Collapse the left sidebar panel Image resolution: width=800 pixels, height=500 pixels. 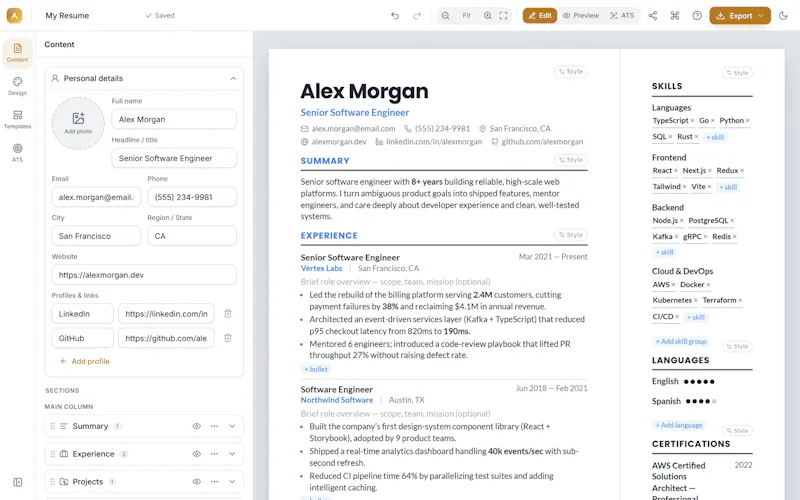pyautogui.click(x=17, y=482)
